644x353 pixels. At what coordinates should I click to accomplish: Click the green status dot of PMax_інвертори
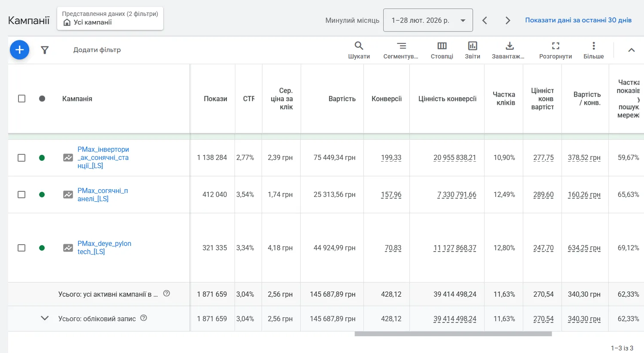(42, 158)
